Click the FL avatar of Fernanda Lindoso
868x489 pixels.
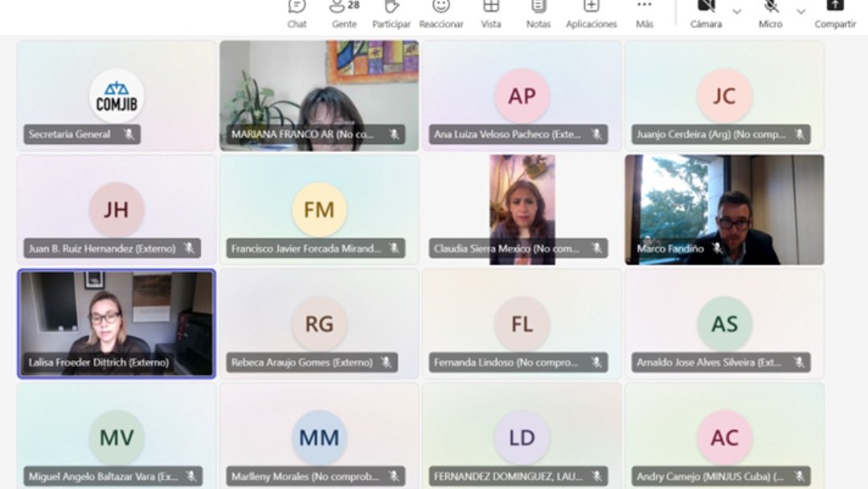[522, 324]
